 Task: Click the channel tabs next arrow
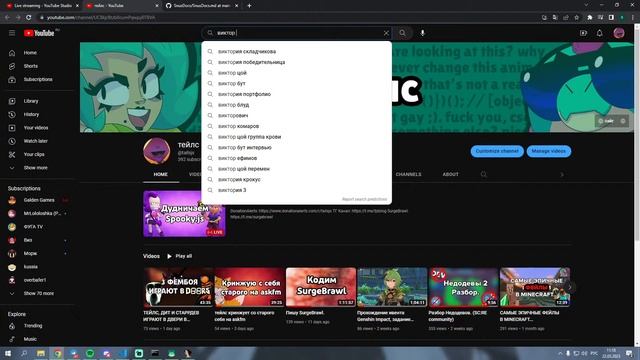(x=562, y=174)
